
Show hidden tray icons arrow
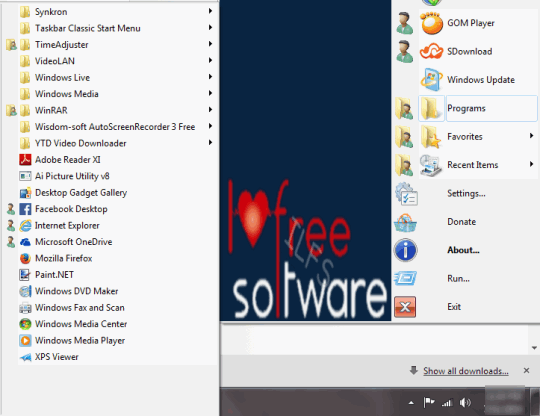[411, 403]
